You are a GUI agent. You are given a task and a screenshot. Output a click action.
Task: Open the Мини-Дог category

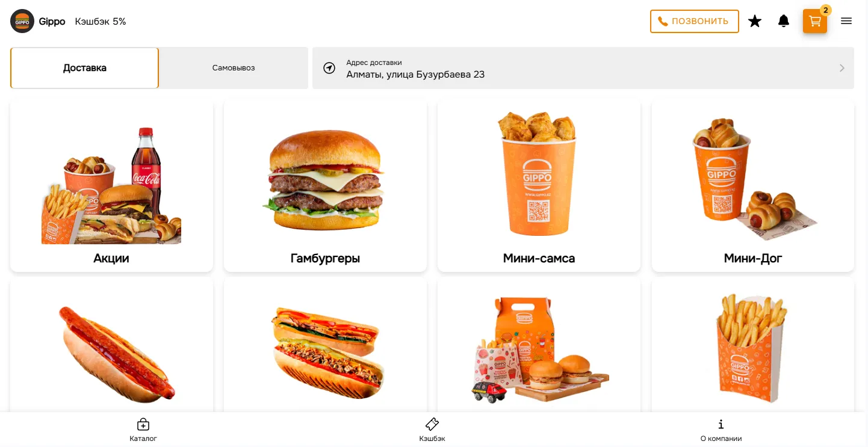[x=753, y=186]
